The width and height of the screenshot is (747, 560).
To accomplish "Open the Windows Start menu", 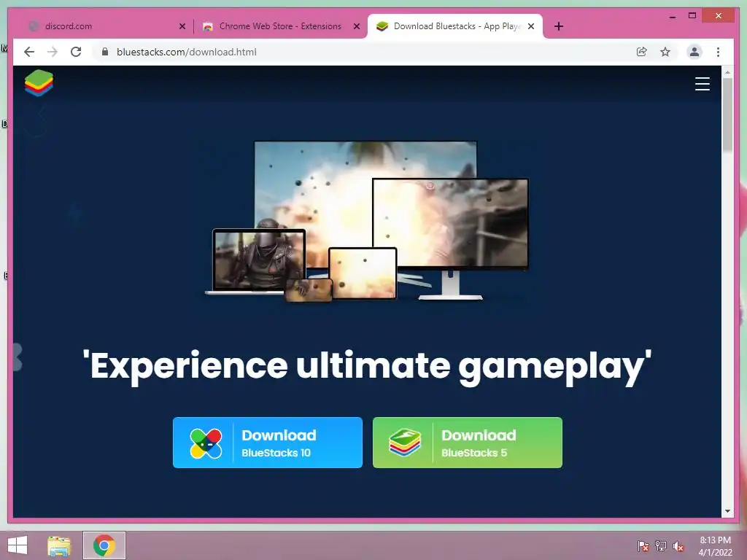I will (18, 545).
